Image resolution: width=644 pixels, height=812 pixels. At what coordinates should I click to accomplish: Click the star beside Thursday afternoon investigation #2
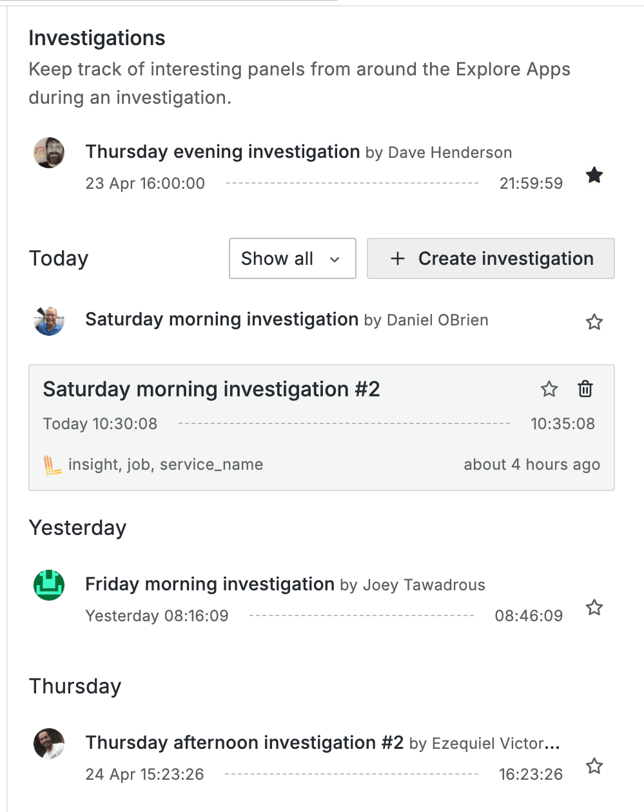(594, 766)
